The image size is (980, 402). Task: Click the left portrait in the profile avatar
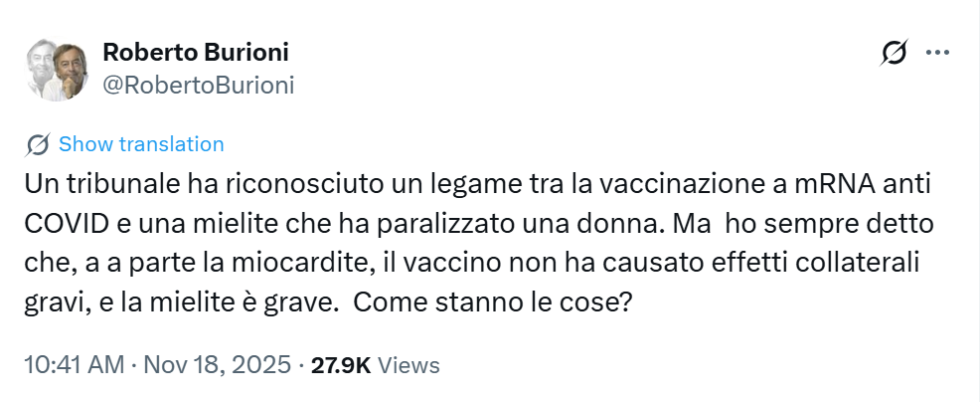(x=41, y=69)
